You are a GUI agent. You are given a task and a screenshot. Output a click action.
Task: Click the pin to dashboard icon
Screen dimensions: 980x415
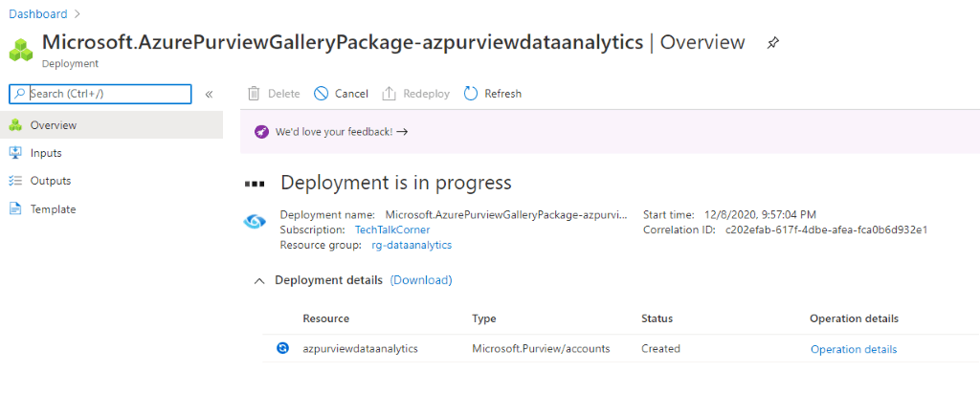(x=773, y=43)
